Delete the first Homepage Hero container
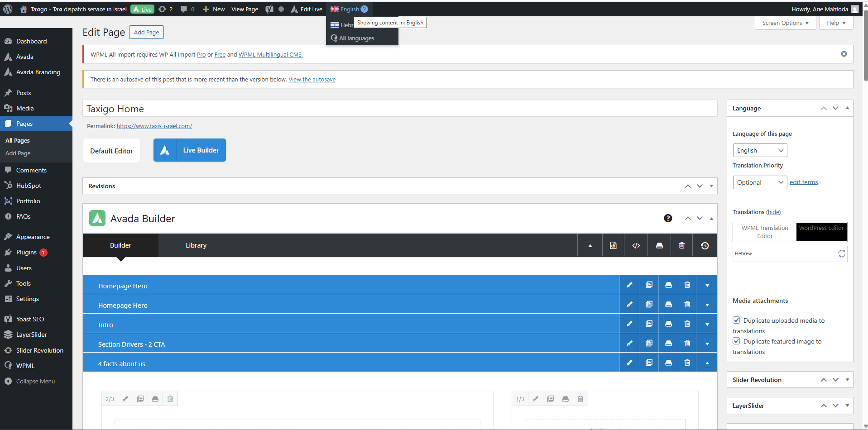Image resolution: width=868 pixels, height=430 pixels. click(687, 285)
